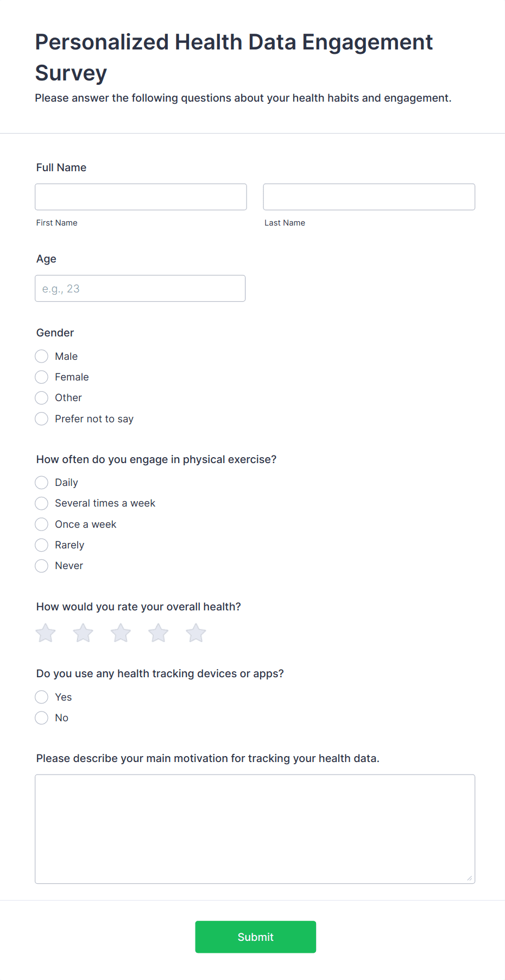505x980 pixels.
Task: Select Once a week exercise option
Action: 42,525
